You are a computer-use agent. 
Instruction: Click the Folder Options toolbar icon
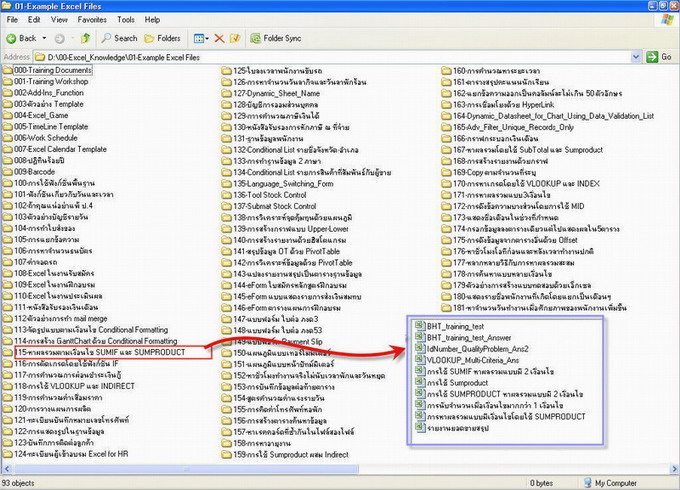[x=235, y=39]
